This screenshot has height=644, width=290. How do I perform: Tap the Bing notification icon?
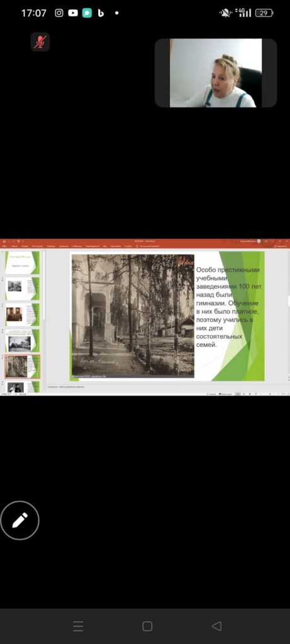(x=101, y=13)
